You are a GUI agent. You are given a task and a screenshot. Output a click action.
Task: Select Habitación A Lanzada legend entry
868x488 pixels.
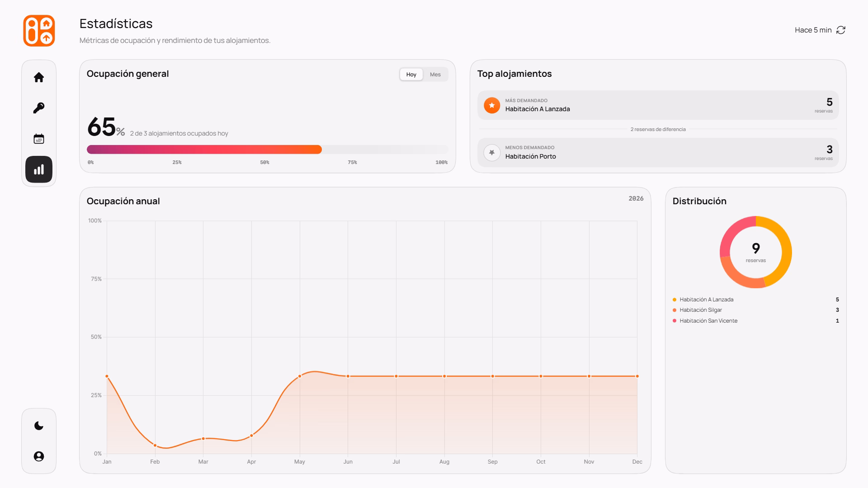tap(756, 300)
